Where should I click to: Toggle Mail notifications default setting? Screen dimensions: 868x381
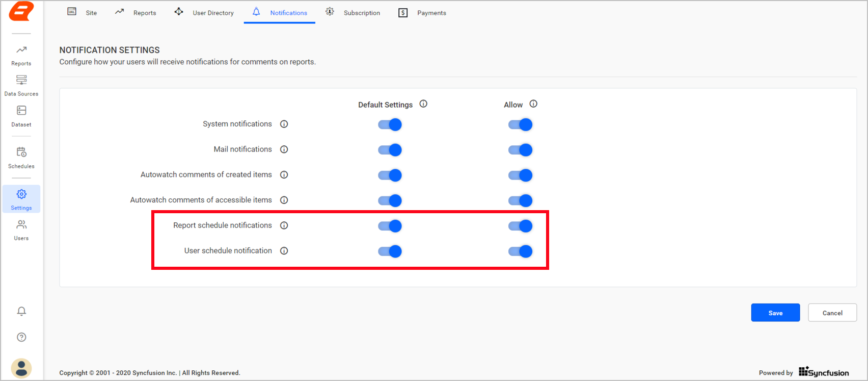click(390, 150)
